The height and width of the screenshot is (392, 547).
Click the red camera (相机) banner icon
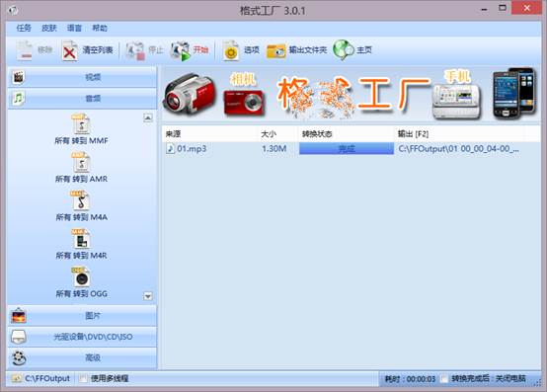[x=244, y=103]
